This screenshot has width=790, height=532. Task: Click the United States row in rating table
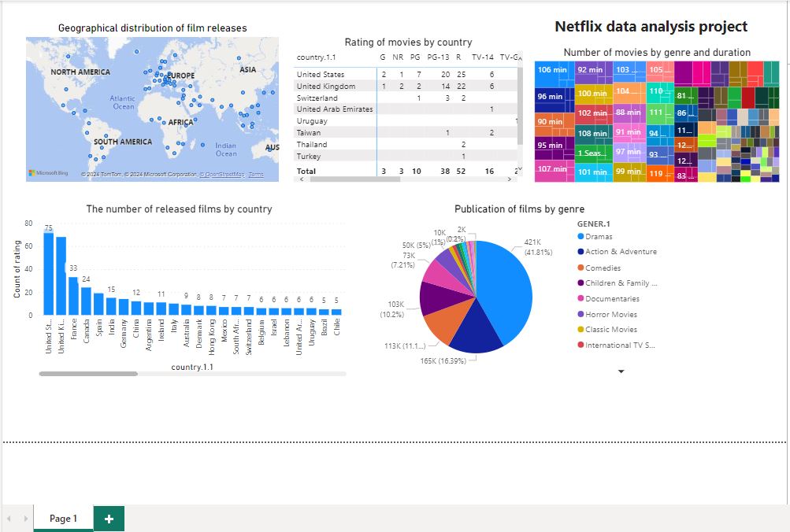point(406,75)
